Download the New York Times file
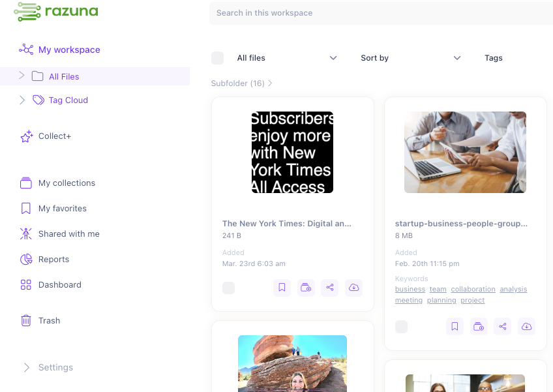Screen dimensions: 553x392 click(353, 288)
